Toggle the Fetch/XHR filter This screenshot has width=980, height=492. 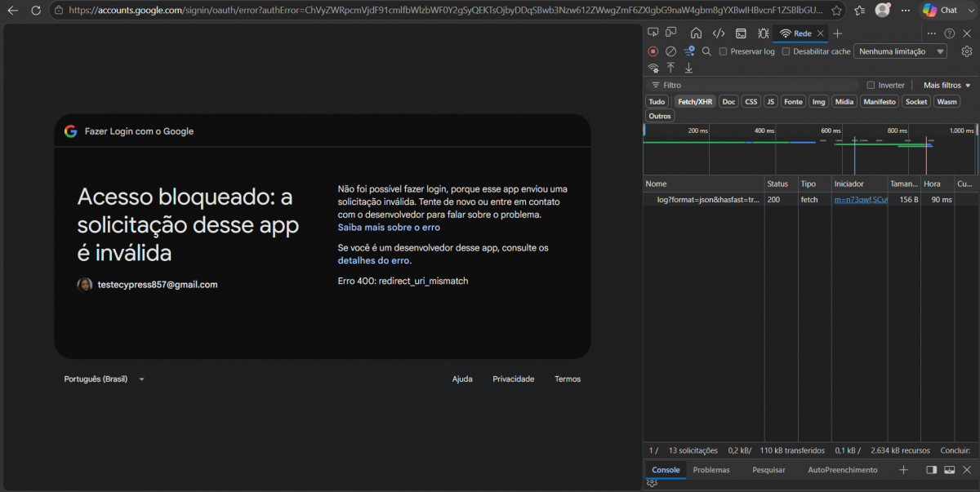click(695, 101)
